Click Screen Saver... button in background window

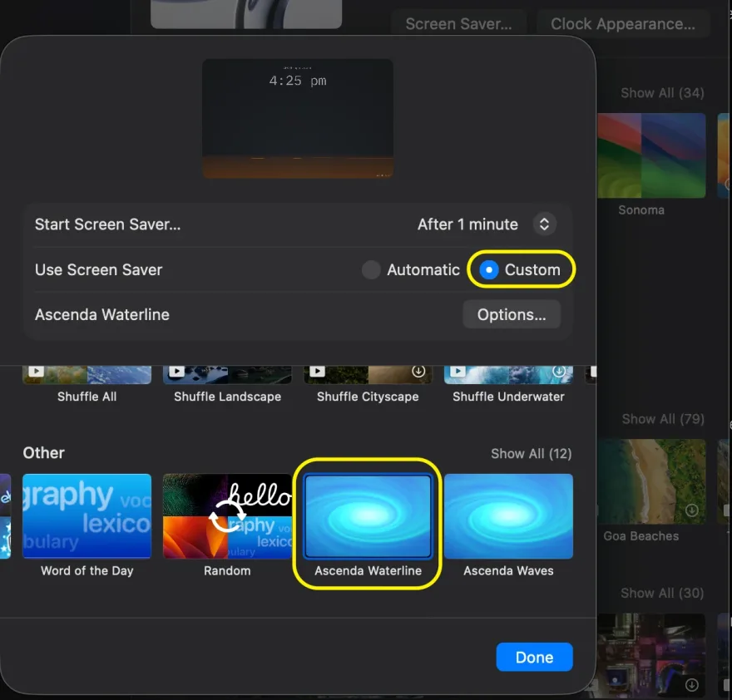pyautogui.click(x=458, y=24)
